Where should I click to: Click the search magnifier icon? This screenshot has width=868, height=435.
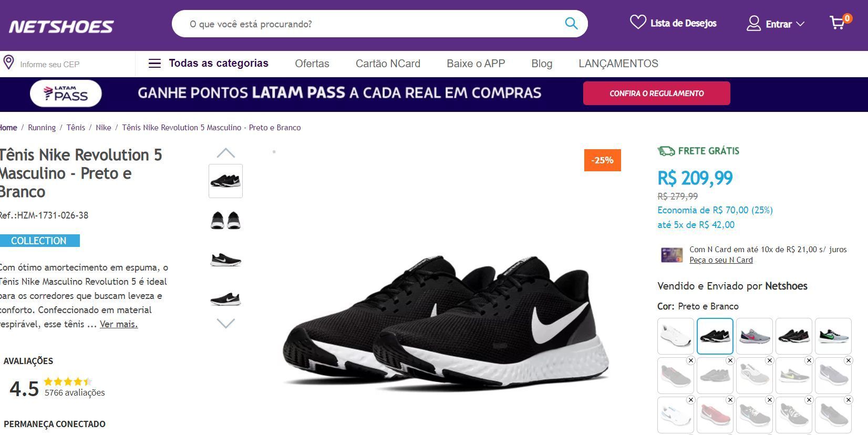(x=571, y=24)
